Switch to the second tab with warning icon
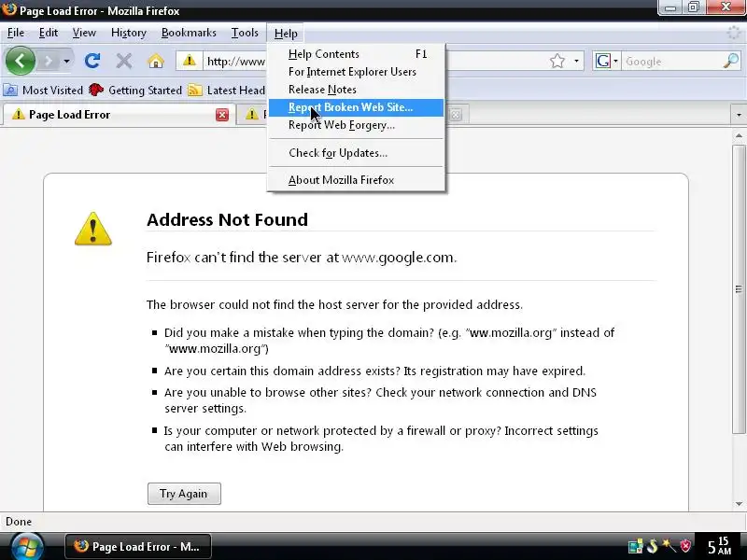The height and width of the screenshot is (560, 747). (252, 114)
